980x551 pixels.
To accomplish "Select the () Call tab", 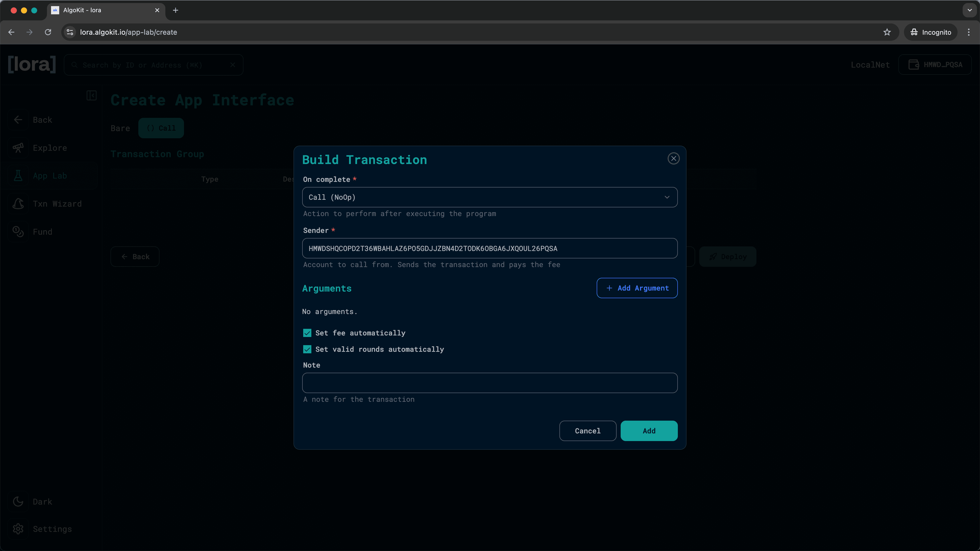I will [x=161, y=128].
